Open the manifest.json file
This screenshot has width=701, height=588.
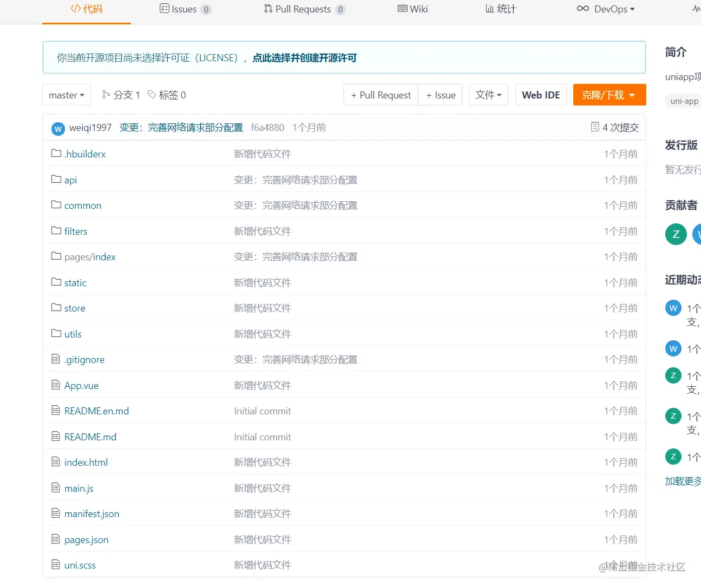tap(92, 514)
